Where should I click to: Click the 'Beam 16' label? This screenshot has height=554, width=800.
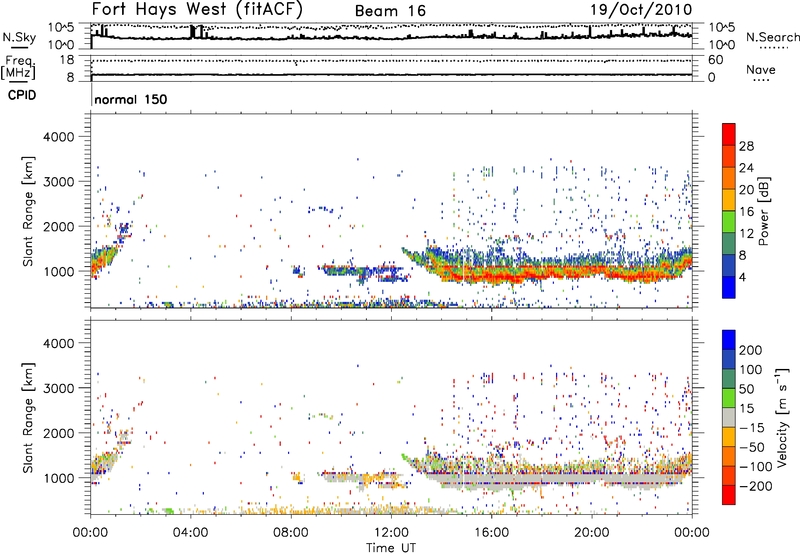pyautogui.click(x=390, y=11)
